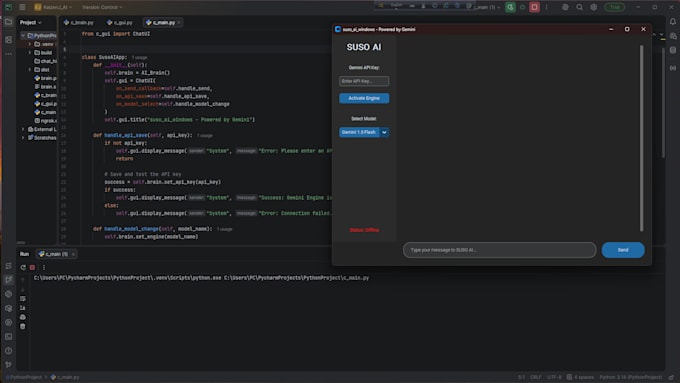Viewport: 680px width, 383px height.
Task: Open the Problems tool window icon
Action: click(x=8, y=351)
